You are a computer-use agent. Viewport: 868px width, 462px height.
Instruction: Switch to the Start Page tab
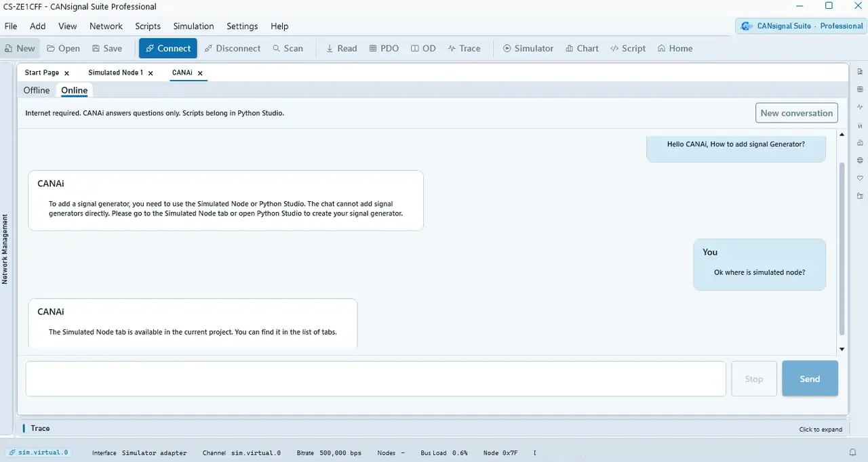[42, 72]
